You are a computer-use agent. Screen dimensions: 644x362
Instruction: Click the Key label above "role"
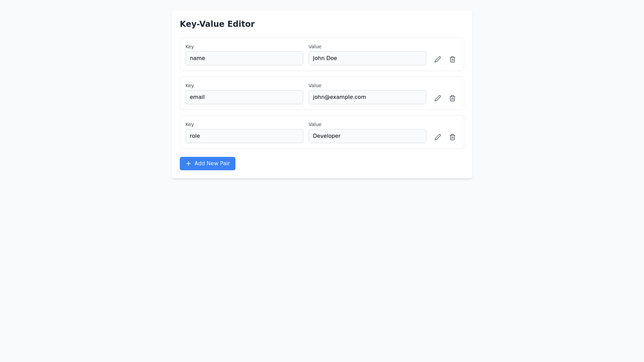pyautogui.click(x=190, y=124)
